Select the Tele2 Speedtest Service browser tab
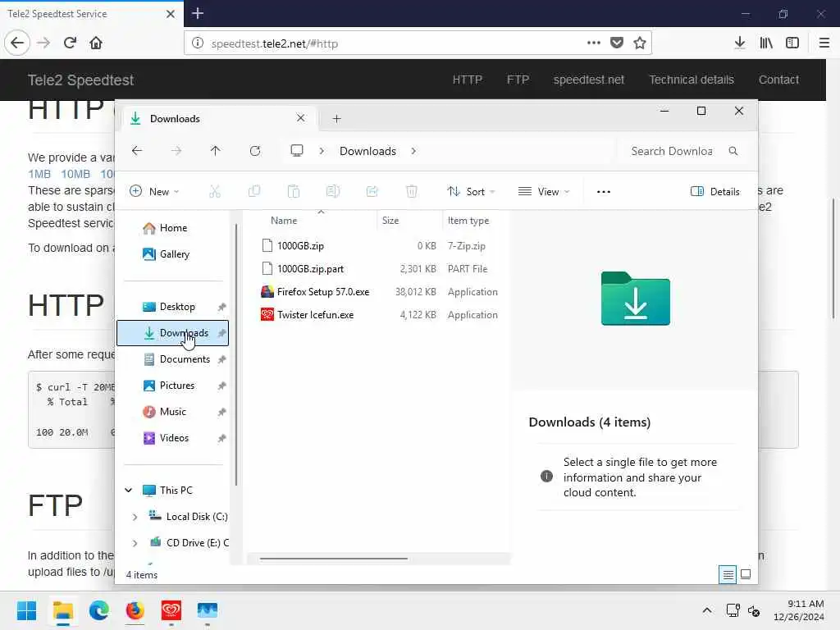Screen dimensions: 840x630 click(91, 14)
